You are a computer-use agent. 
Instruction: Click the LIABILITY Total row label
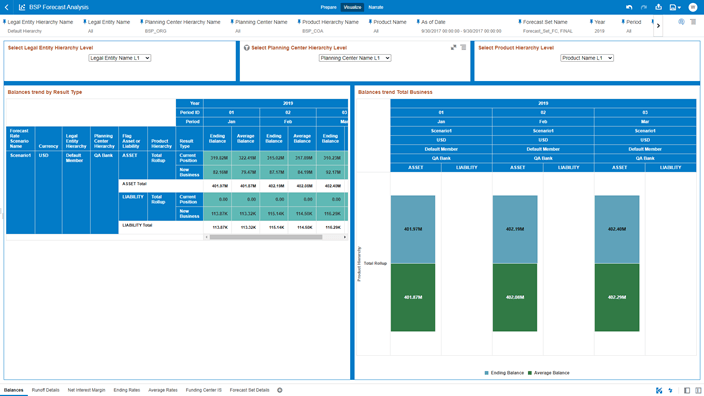tap(137, 225)
